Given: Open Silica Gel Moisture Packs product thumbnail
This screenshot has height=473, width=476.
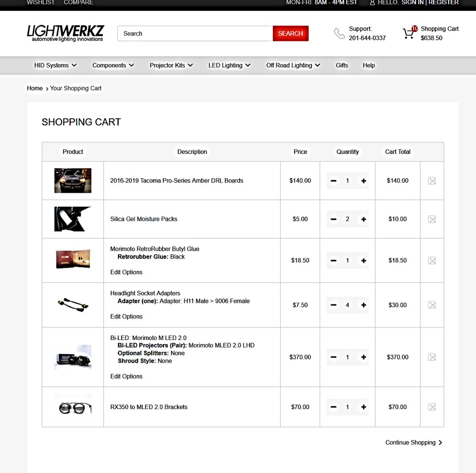Looking at the screenshot, I should pos(73,219).
